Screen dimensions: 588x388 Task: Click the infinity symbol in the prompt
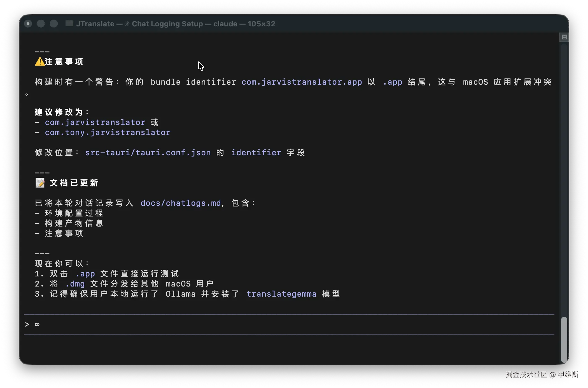(37, 324)
